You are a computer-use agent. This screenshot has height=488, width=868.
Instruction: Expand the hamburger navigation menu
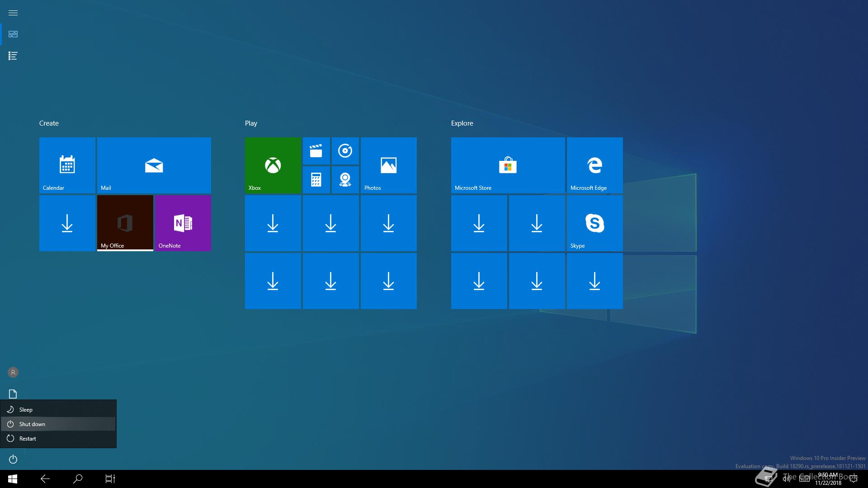tap(13, 13)
